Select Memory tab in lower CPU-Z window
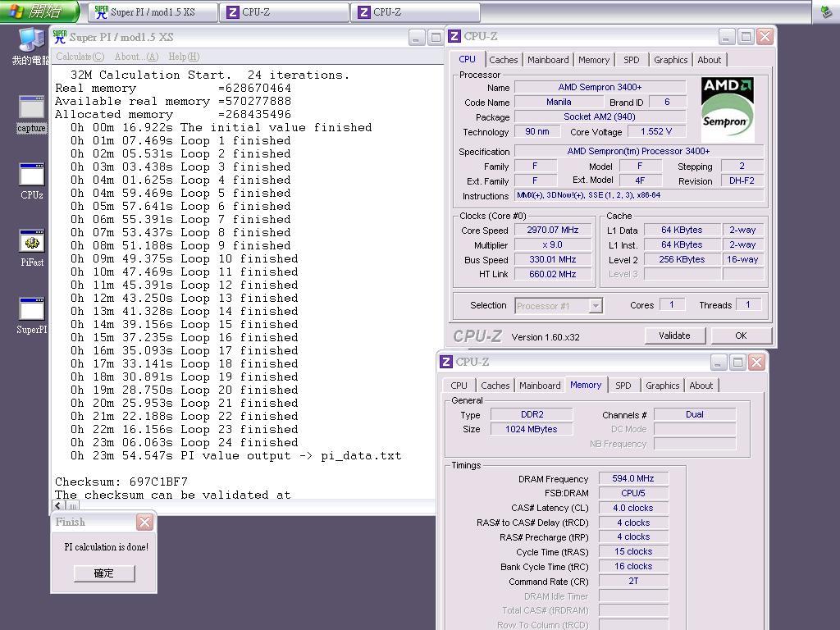This screenshot has height=630, width=840. (x=586, y=385)
